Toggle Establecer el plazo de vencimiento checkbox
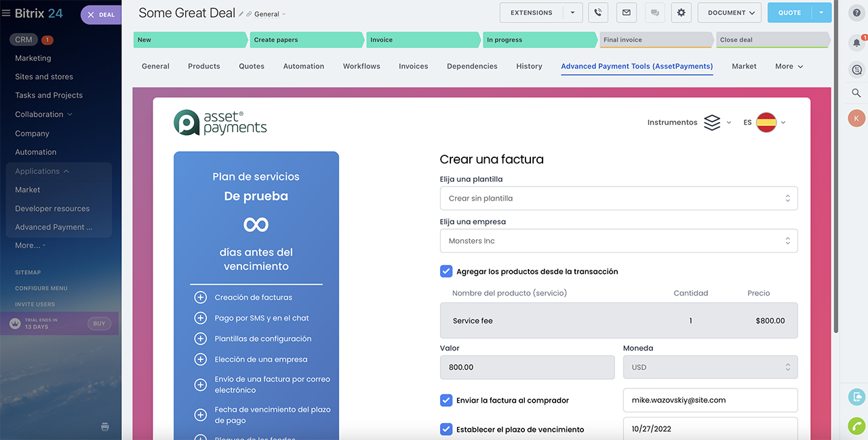Viewport: 868px width, 440px height. 446,429
